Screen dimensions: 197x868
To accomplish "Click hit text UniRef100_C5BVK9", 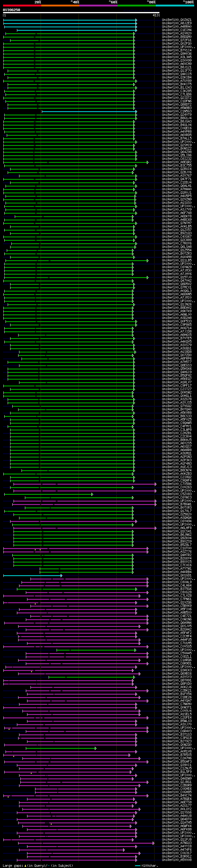I will click(176, 606).
